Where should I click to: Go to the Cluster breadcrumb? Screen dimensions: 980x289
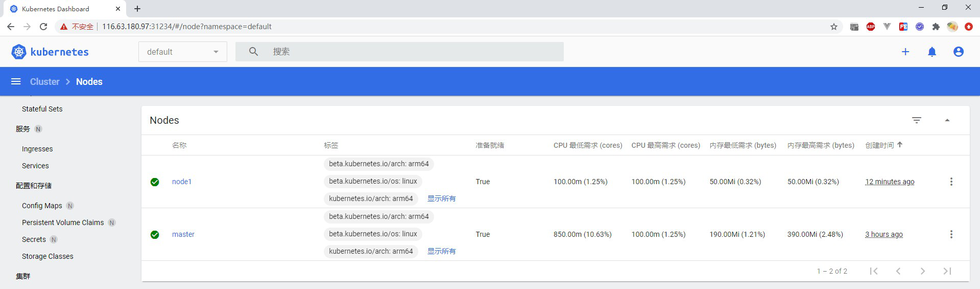click(x=45, y=82)
